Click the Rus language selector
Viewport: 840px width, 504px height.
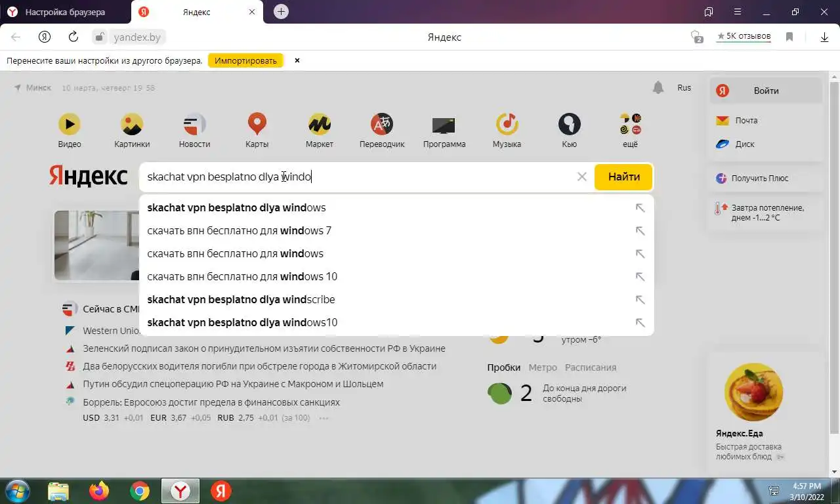click(x=684, y=87)
